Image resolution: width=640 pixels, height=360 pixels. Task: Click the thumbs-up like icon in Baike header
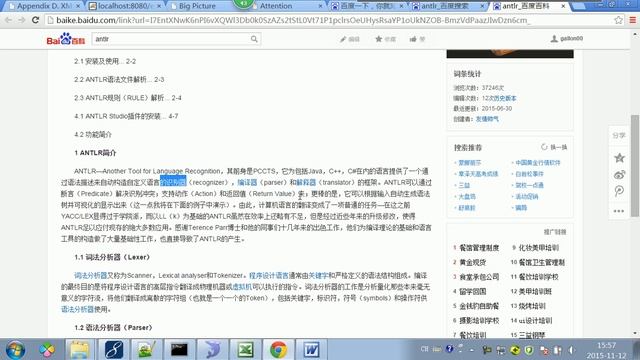point(413,39)
